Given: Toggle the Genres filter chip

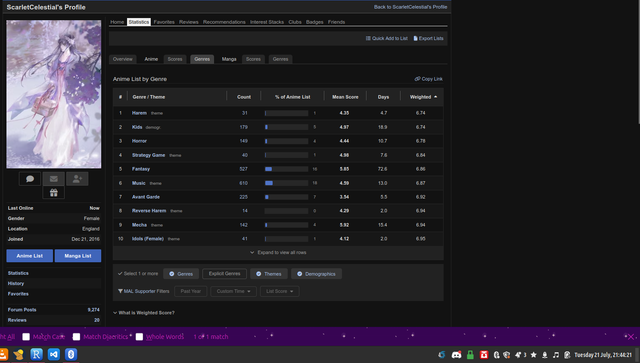Looking at the screenshot, I should coord(181,274).
